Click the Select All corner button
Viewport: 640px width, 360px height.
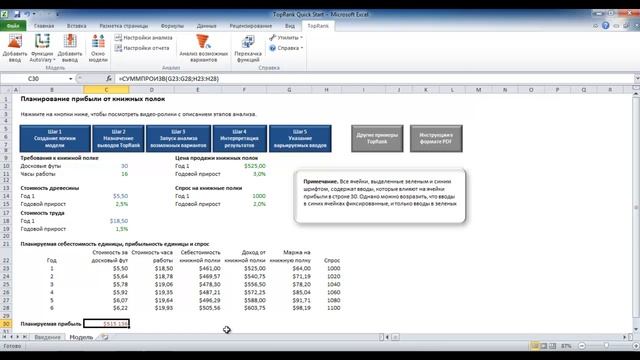pyautogui.click(x=6, y=90)
